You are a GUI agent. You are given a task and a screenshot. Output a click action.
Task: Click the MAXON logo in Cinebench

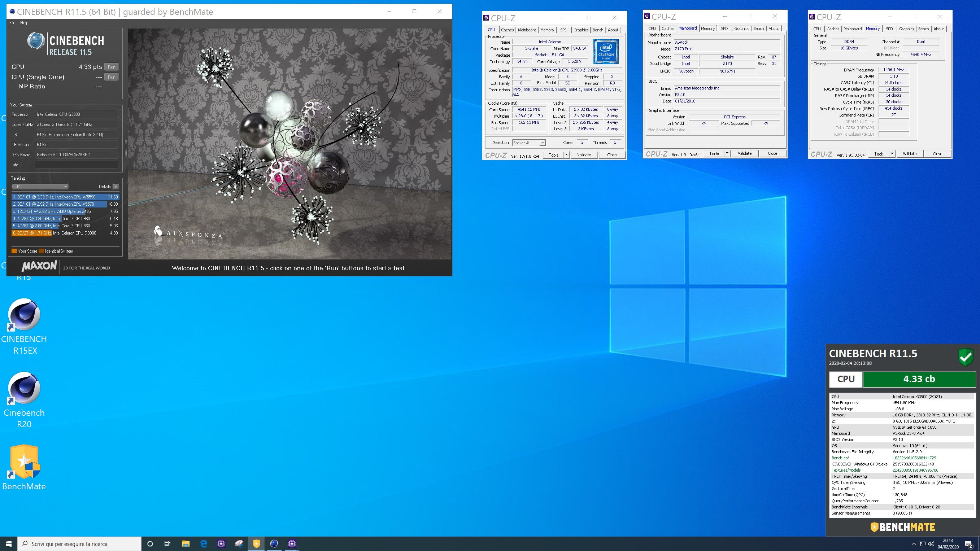click(39, 266)
